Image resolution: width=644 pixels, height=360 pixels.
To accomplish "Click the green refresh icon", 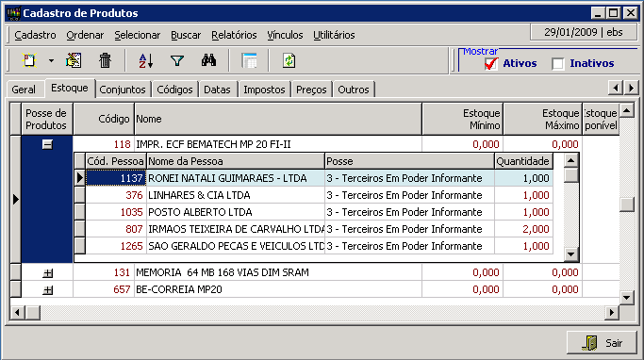I will [289, 60].
